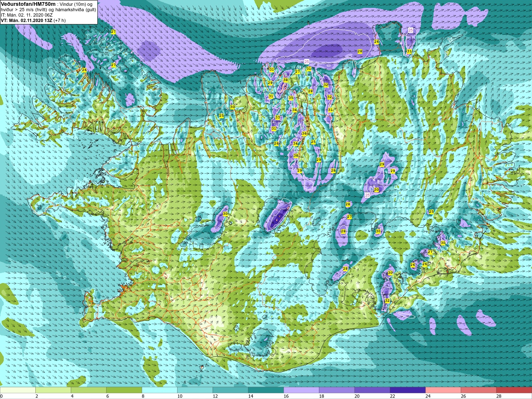This screenshot has height=399, width=532.
Task: Click the yellow gust label '36'
Action: tap(304, 134)
